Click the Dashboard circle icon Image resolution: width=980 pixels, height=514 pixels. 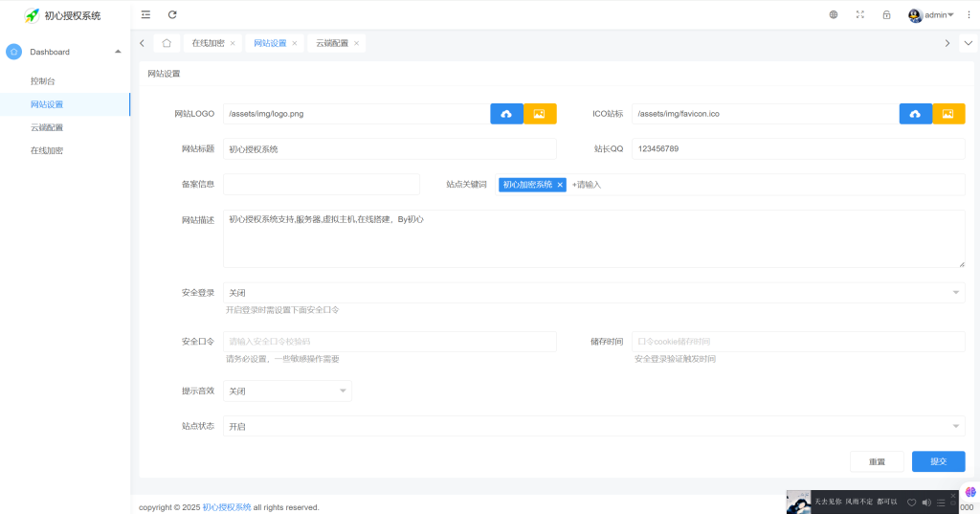coord(13,52)
